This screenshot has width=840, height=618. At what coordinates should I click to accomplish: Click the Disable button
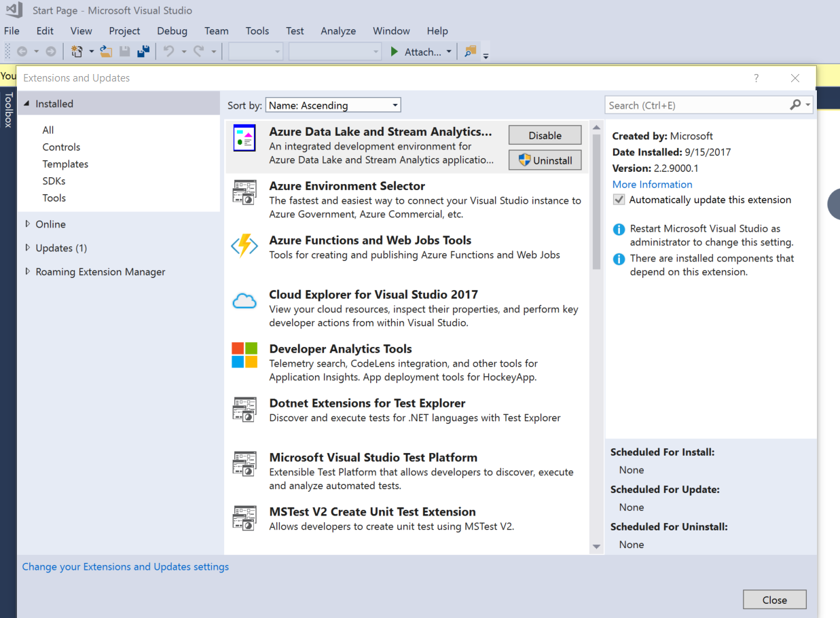(545, 135)
